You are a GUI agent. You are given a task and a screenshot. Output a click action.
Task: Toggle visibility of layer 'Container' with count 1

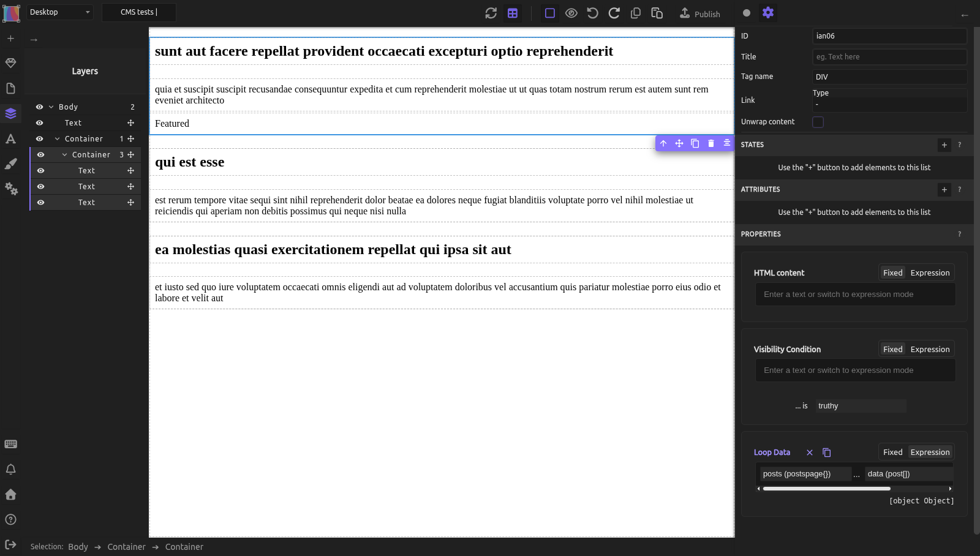(39, 138)
